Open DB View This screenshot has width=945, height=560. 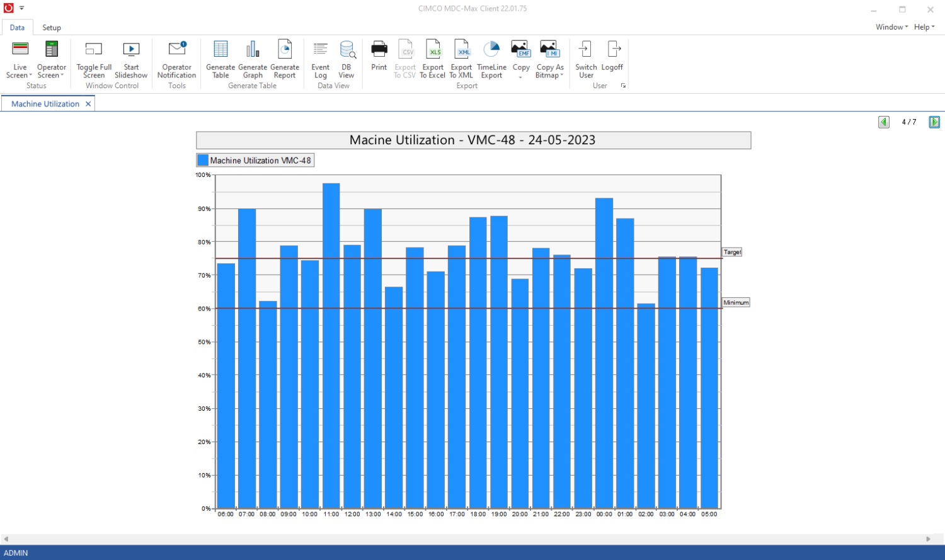click(x=346, y=60)
